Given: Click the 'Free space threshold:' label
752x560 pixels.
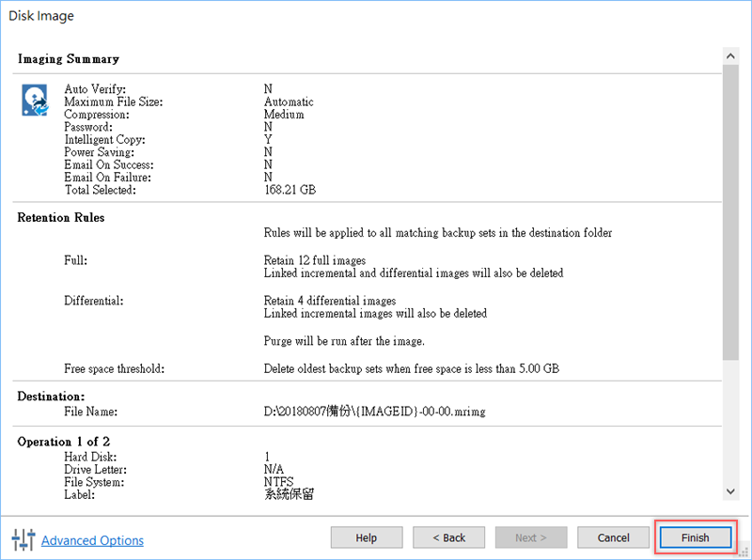Looking at the screenshot, I should click(114, 368).
